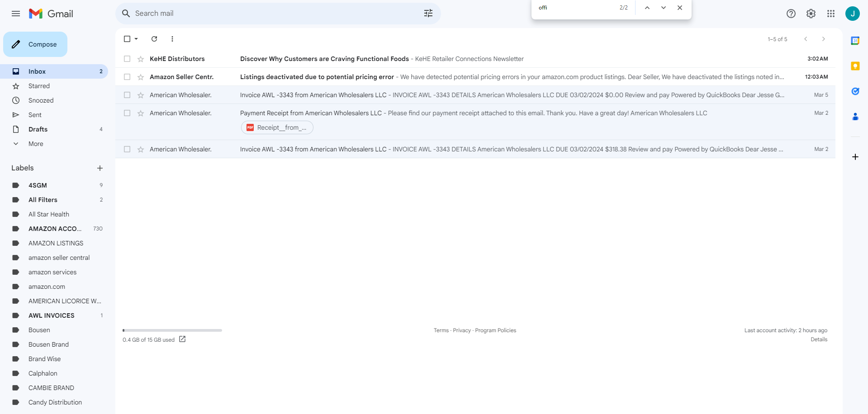Open the amazon seller central label

click(54, 258)
